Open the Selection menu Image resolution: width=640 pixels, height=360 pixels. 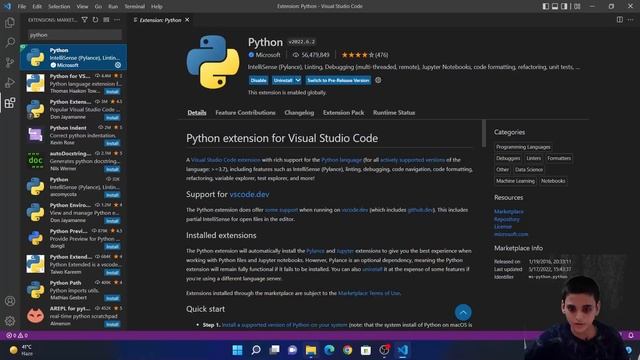click(x=59, y=7)
